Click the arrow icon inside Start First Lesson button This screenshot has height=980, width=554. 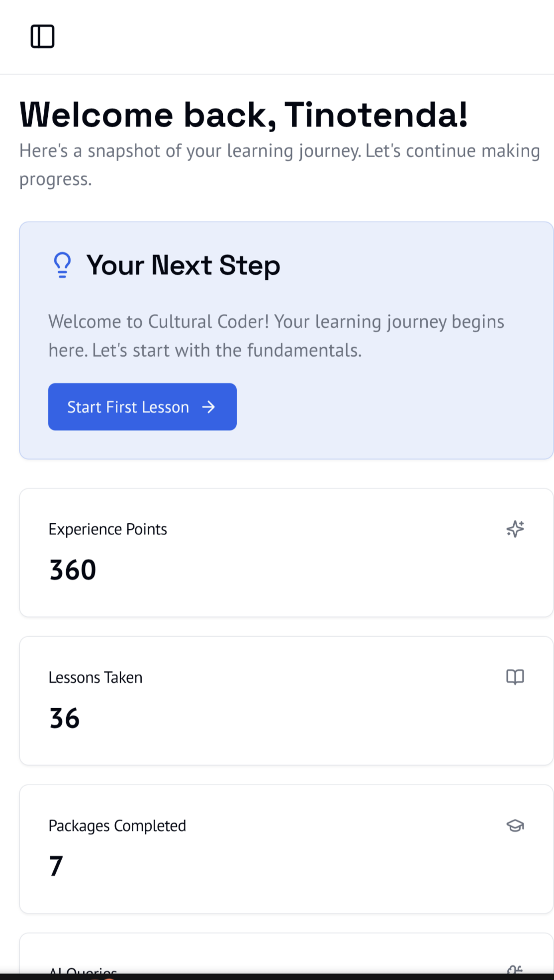click(209, 407)
